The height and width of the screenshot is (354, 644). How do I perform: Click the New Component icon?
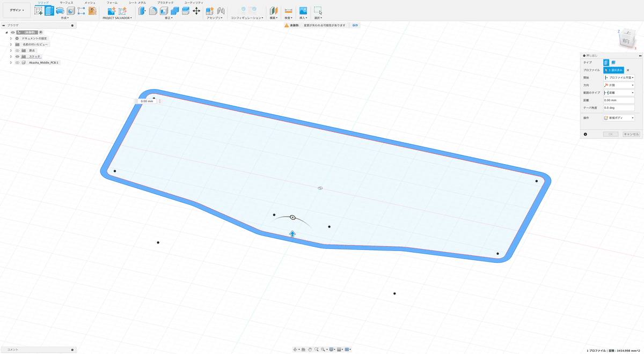tap(210, 11)
